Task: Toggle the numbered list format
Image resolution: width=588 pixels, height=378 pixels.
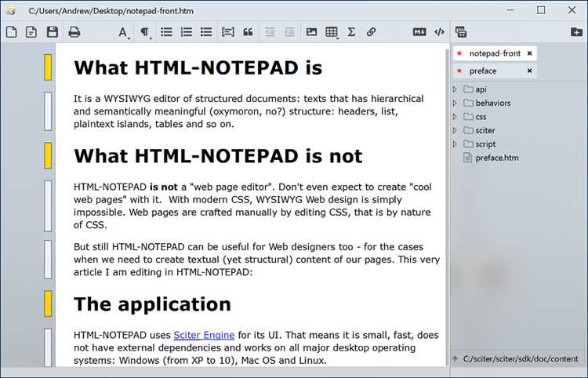Action: (187, 32)
